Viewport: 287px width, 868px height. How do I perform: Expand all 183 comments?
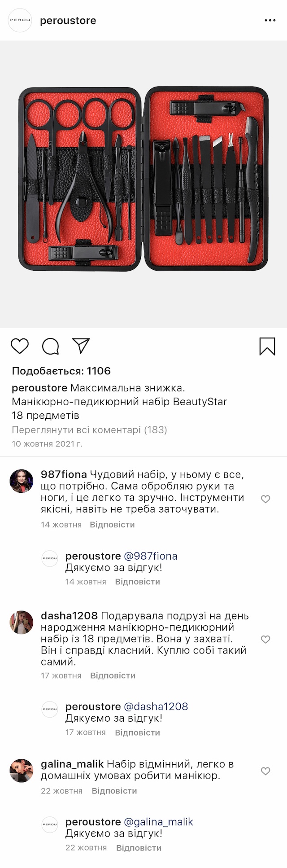(x=89, y=430)
